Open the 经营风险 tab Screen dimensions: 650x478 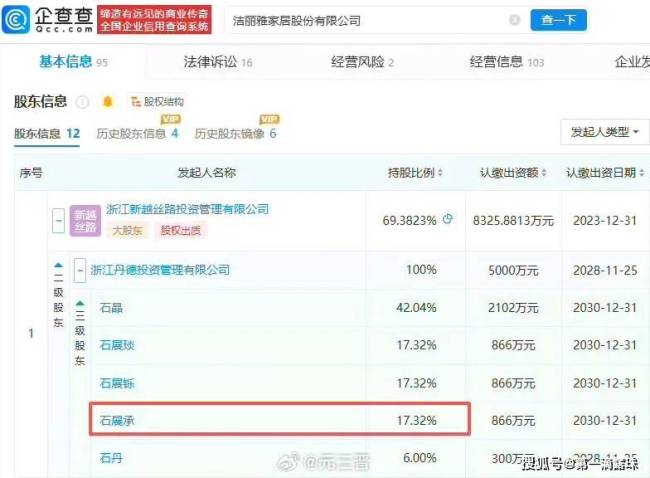tap(362, 63)
